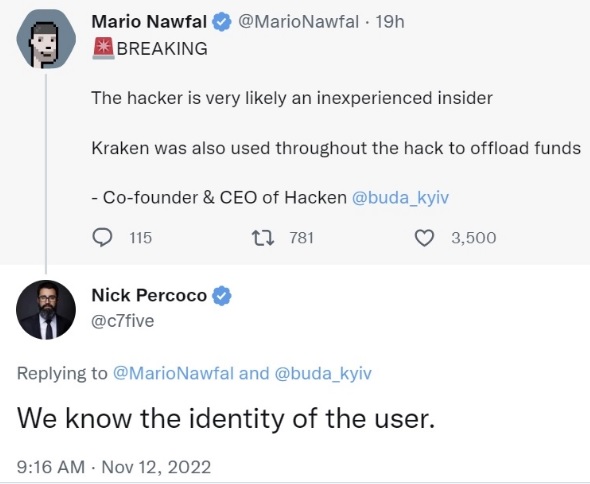Viewport: 590px width, 484px height.
Task: Open the @buda_kyiv mention in tweet
Action: click(x=400, y=198)
